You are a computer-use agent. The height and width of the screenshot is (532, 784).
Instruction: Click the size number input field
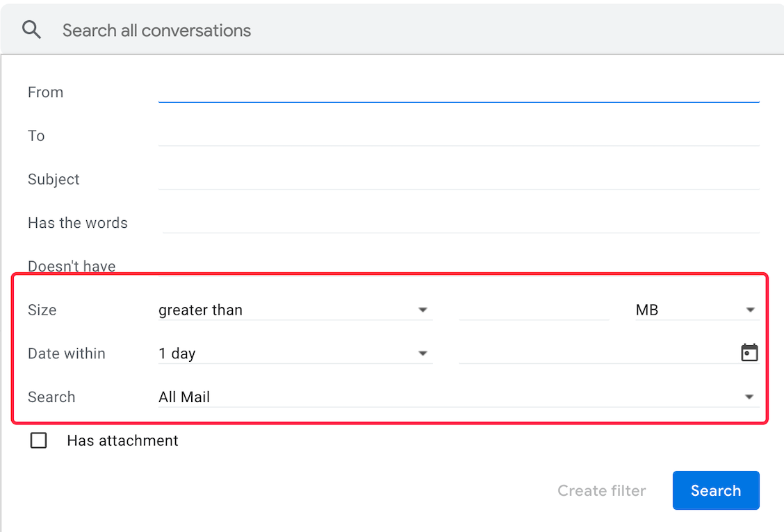pyautogui.click(x=534, y=310)
